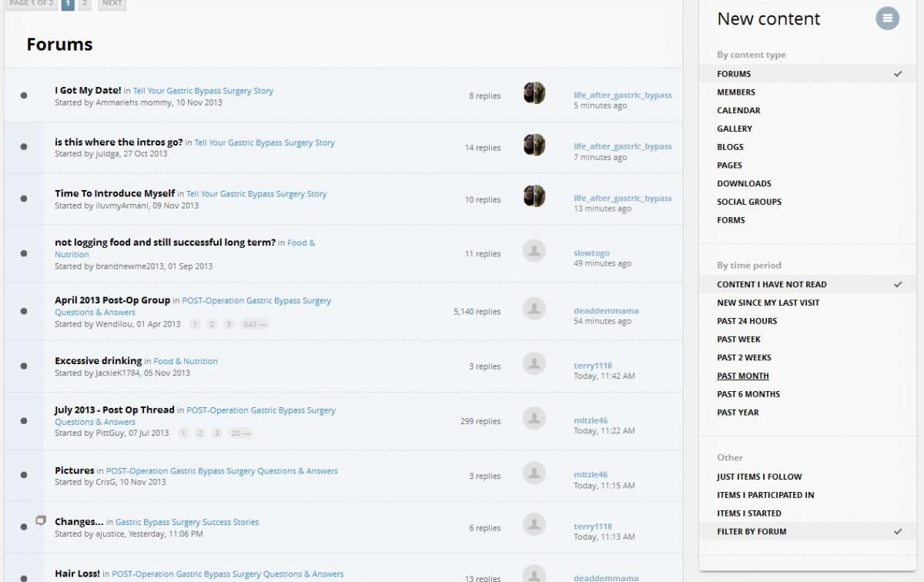Choose CONTENT I HAVE NOT READ filter
Image resolution: width=924 pixels, height=582 pixels.
click(807, 284)
